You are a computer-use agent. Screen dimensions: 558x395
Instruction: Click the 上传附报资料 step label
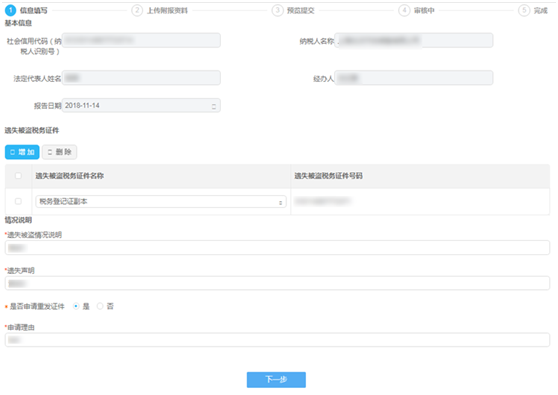click(167, 11)
